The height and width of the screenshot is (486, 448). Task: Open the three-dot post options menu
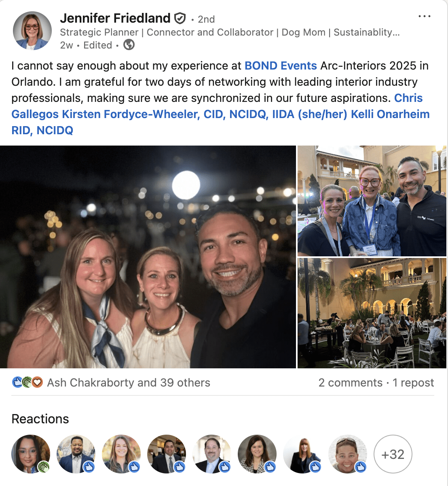click(x=424, y=17)
